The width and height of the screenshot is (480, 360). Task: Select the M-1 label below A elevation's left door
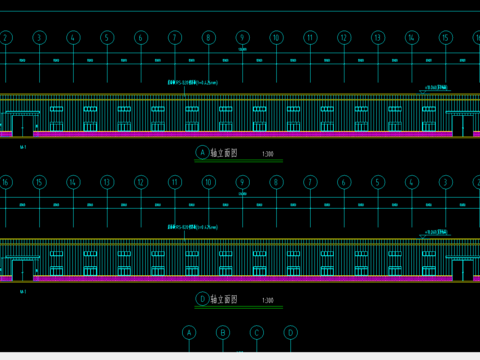click(23, 147)
